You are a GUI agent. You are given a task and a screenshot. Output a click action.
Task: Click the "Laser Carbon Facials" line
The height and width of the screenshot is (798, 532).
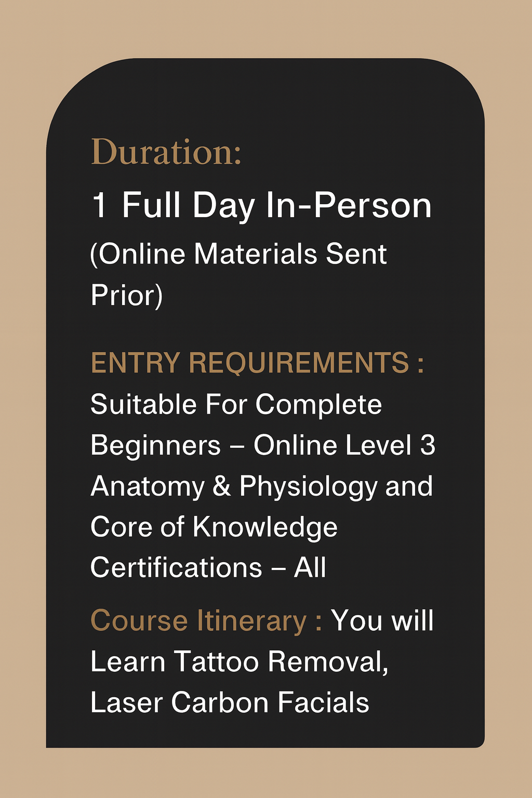(230, 702)
